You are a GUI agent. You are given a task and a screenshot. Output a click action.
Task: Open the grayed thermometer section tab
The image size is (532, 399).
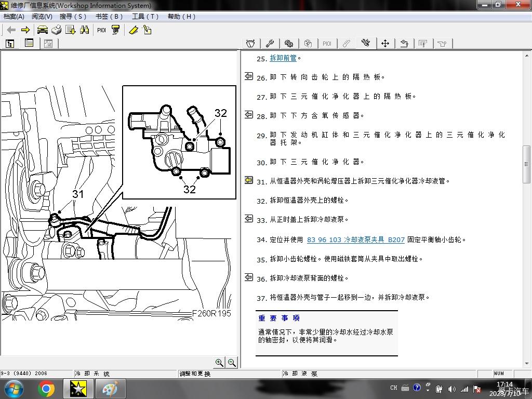pyautogui.click(x=347, y=44)
